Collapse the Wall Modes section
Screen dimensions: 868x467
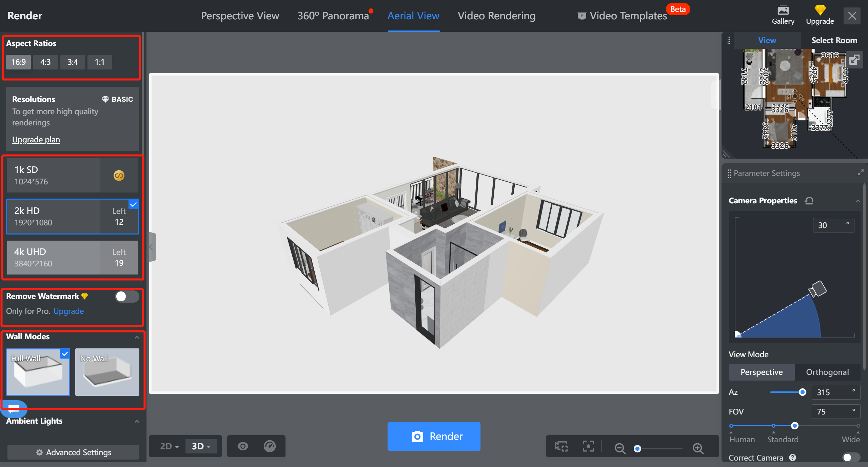coord(137,337)
